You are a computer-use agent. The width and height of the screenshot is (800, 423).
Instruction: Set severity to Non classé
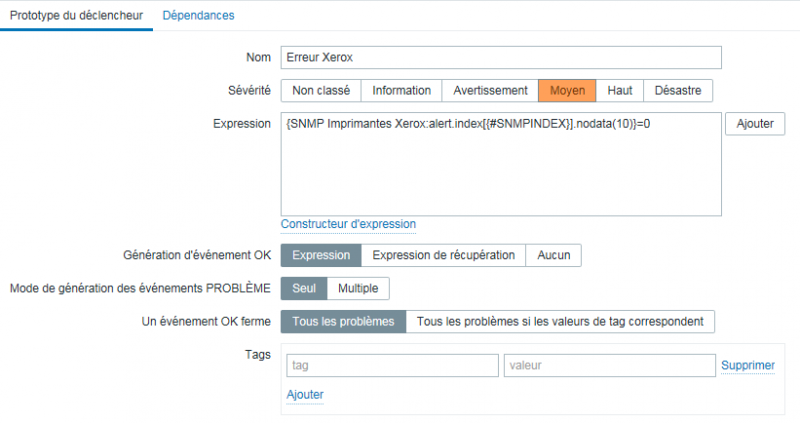(x=320, y=90)
